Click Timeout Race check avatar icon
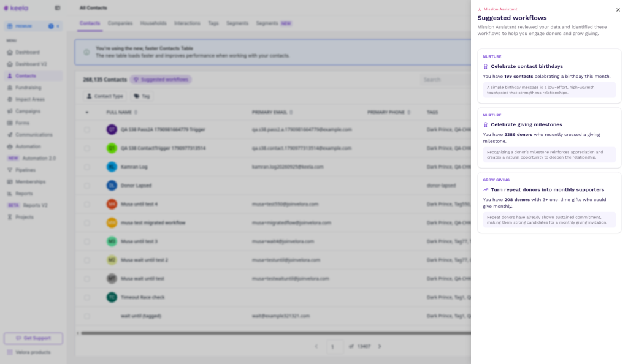This screenshot has height=364, width=628. coord(112,297)
